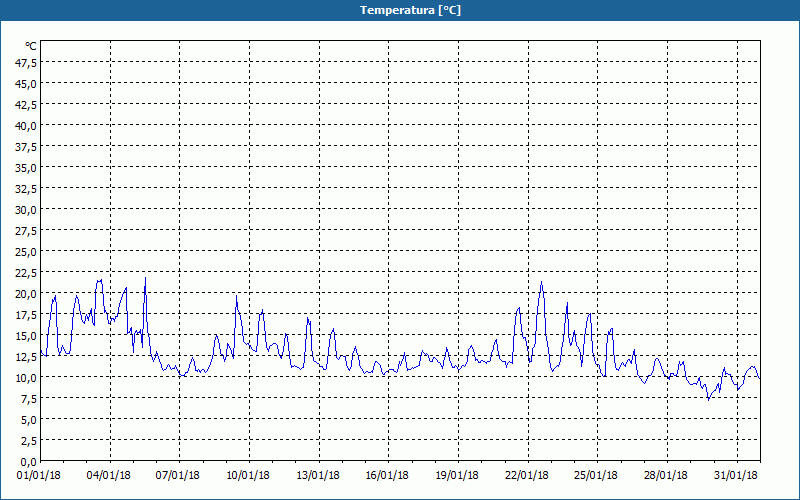
Task: Click the 10/01/18 date label
Action: coord(248,476)
